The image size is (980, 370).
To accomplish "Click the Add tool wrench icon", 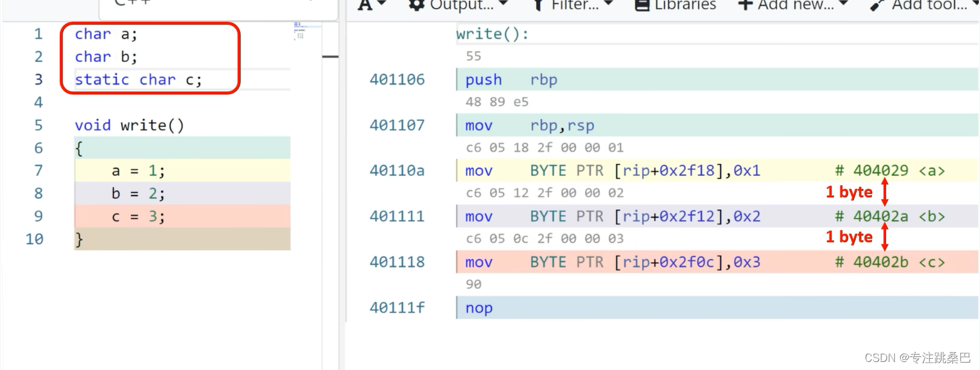I will [x=876, y=5].
